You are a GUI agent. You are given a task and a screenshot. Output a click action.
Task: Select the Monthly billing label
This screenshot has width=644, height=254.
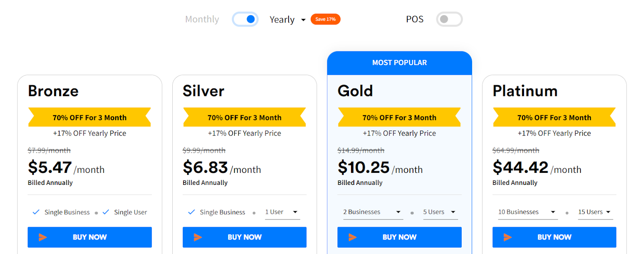click(x=202, y=19)
